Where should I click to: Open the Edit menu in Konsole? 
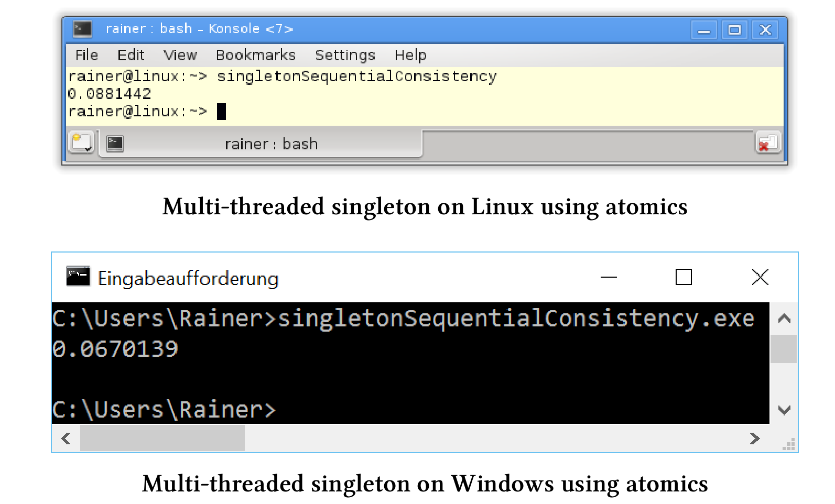[131, 55]
